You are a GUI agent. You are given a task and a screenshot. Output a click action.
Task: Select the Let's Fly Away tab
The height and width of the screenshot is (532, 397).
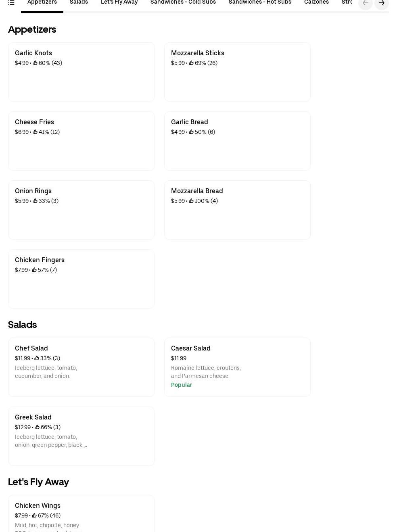[x=119, y=2]
